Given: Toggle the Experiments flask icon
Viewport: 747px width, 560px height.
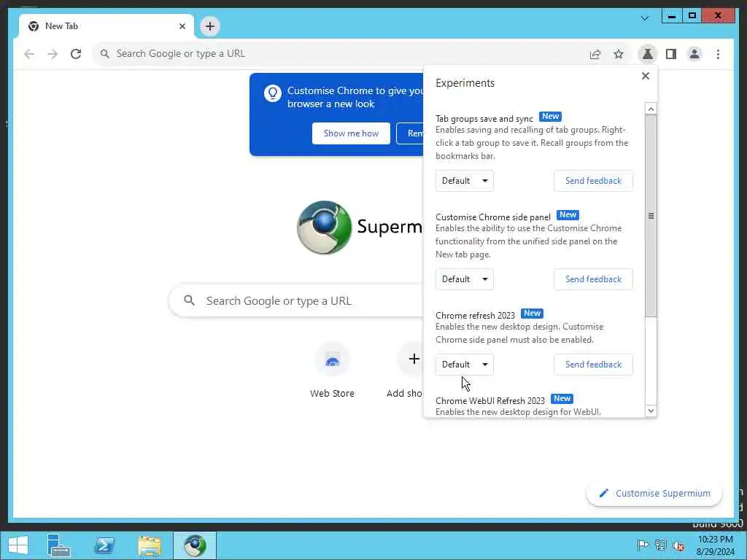Looking at the screenshot, I should (x=648, y=54).
